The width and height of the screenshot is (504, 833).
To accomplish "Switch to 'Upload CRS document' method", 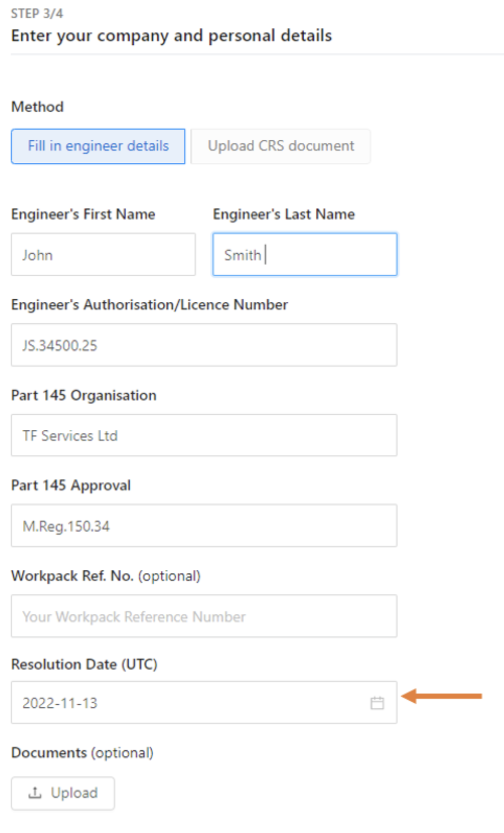I will click(280, 146).
